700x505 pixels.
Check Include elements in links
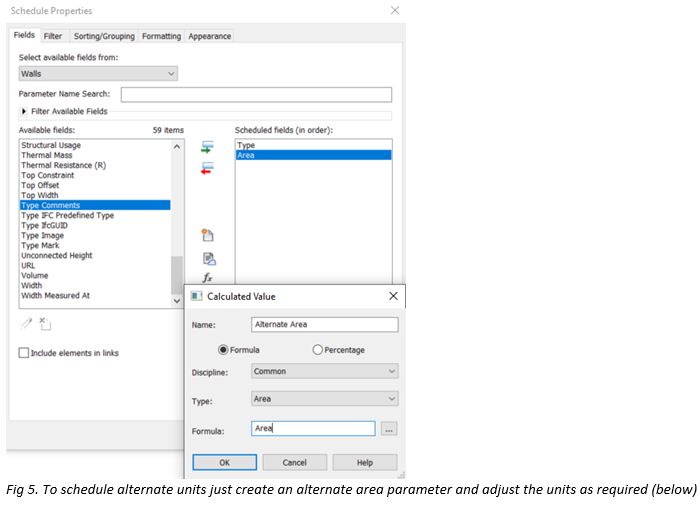tap(24, 353)
